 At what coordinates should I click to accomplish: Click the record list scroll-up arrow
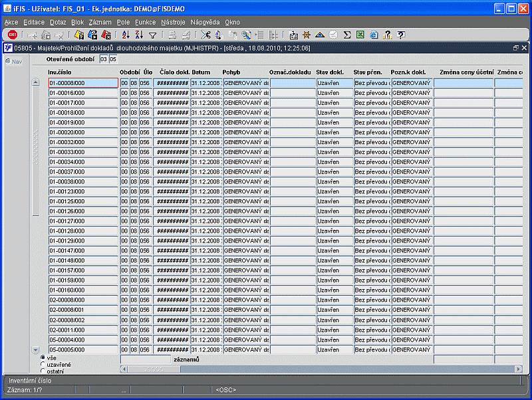coord(36,82)
